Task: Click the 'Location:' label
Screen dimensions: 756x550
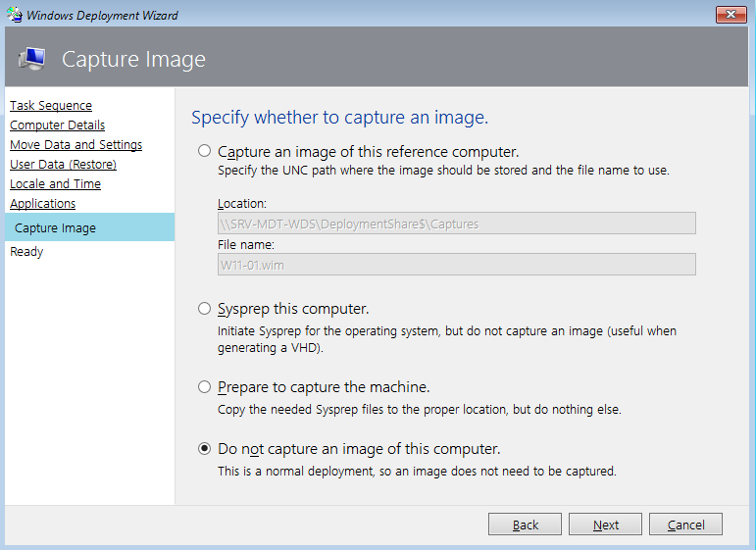Action: coord(242,203)
